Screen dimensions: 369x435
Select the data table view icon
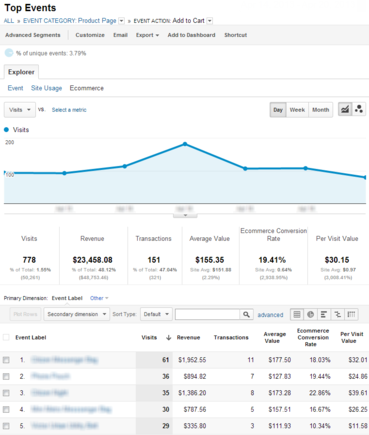pyautogui.click(x=297, y=314)
